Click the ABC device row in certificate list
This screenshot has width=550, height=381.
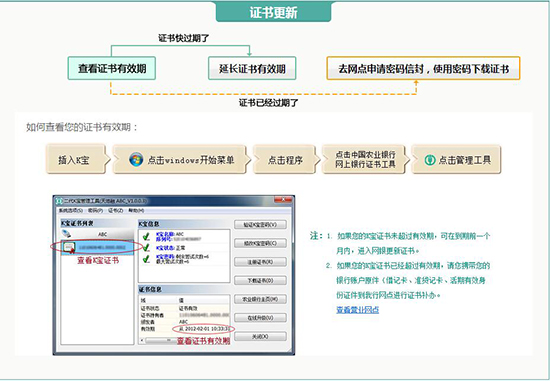(x=98, y=234)
